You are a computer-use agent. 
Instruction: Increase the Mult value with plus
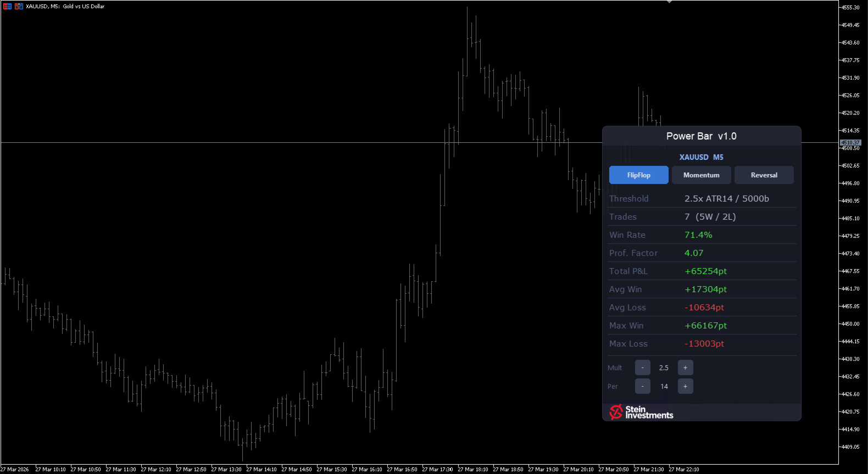(x=685, y=367)
